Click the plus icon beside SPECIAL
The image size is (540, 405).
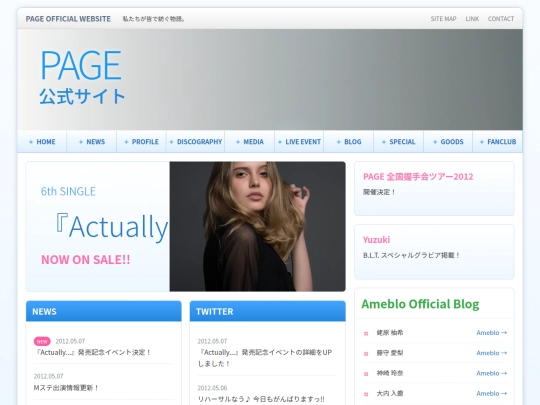384,142
